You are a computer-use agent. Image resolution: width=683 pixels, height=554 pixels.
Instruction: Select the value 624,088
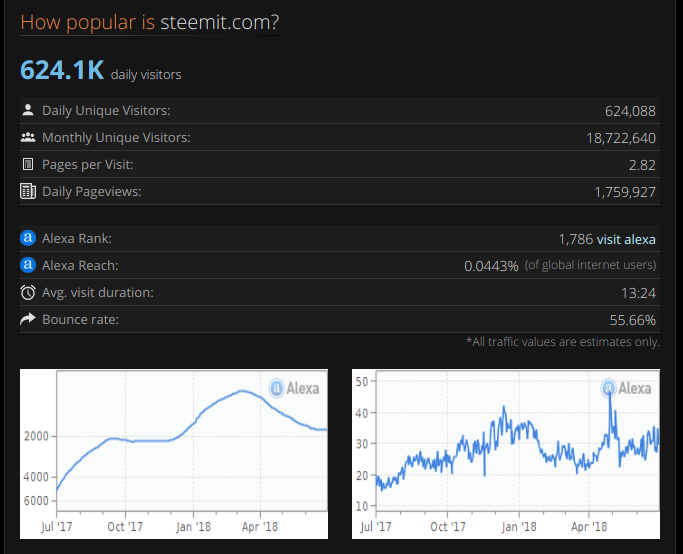[630, 111]
